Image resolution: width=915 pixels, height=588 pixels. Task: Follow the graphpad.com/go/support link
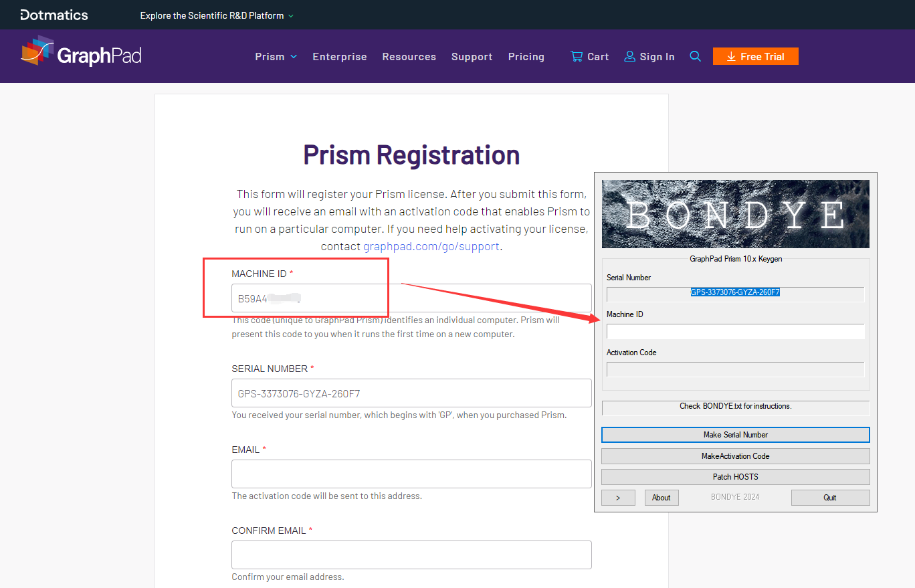point(431,246)
